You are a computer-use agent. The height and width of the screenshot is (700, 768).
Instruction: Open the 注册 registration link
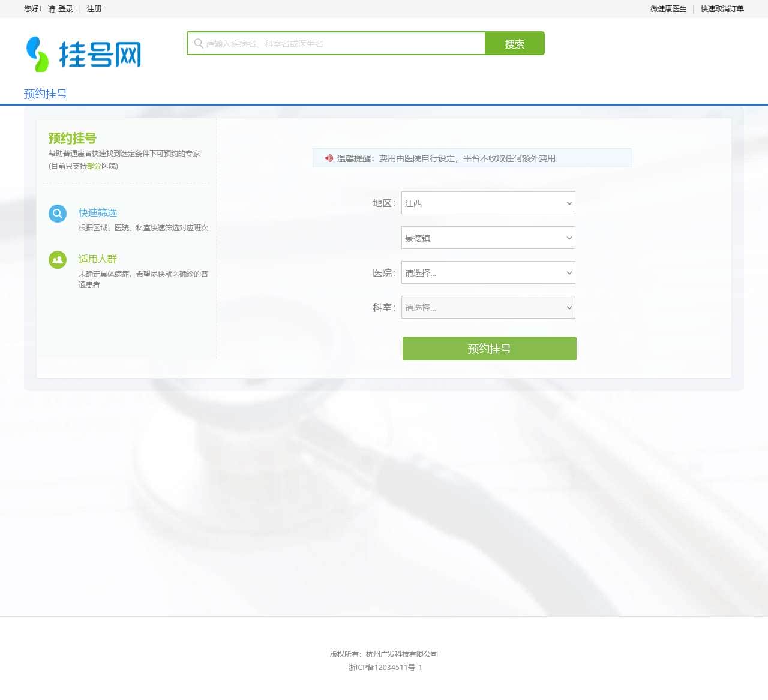[94, 9]
